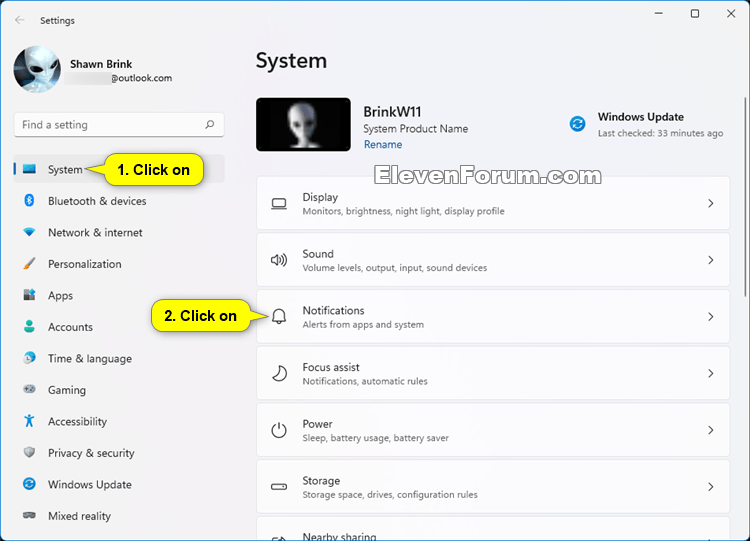Click the Display laptop icon
The image size is (750, 541).
click(x=279, y=204)
